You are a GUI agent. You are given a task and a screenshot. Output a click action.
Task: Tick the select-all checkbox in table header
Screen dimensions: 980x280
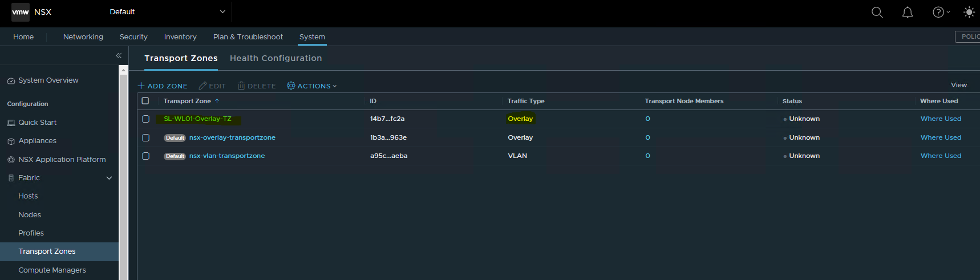point(145,101)
